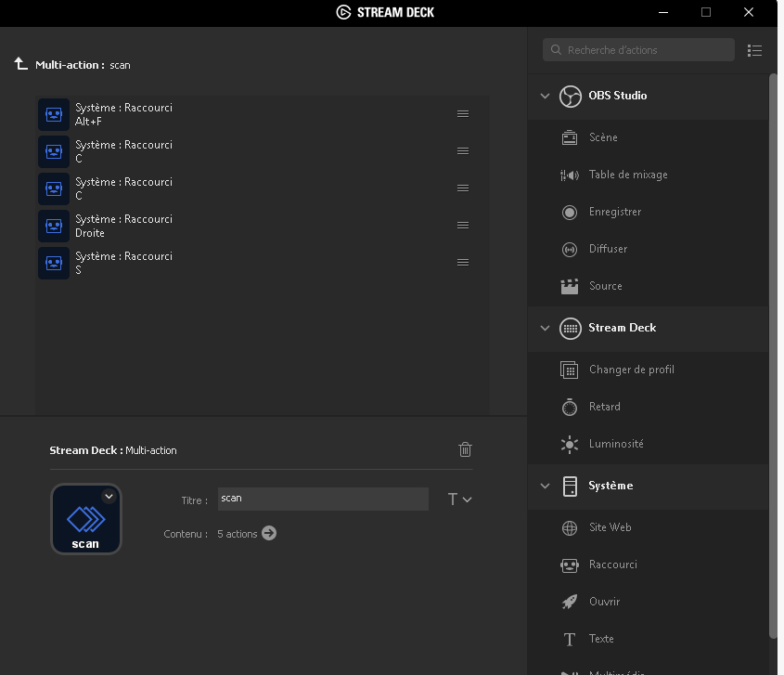Maximize the Stream Deck window

705,12
